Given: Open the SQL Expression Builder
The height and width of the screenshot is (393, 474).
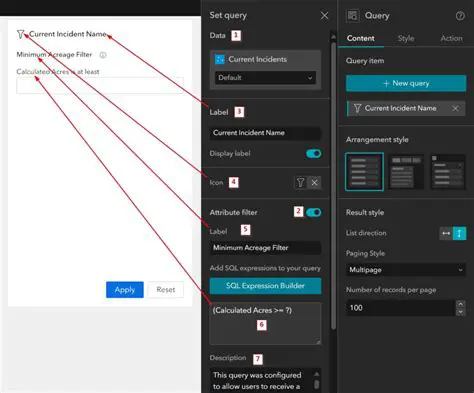Looking at the screenshot, I should pos(265,286).
